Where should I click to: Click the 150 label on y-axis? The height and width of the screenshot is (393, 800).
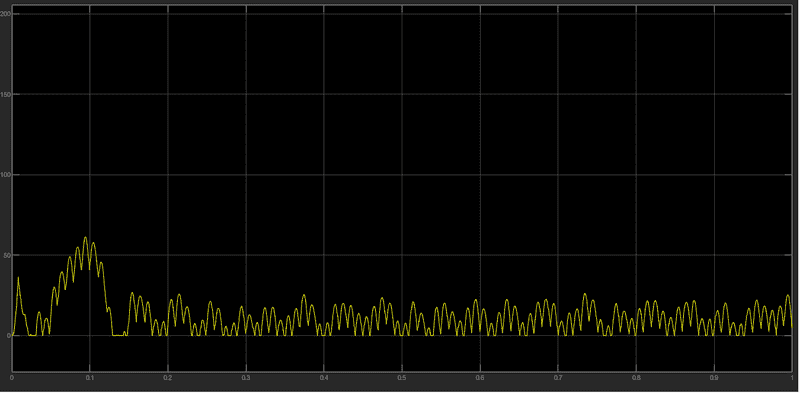6,94
